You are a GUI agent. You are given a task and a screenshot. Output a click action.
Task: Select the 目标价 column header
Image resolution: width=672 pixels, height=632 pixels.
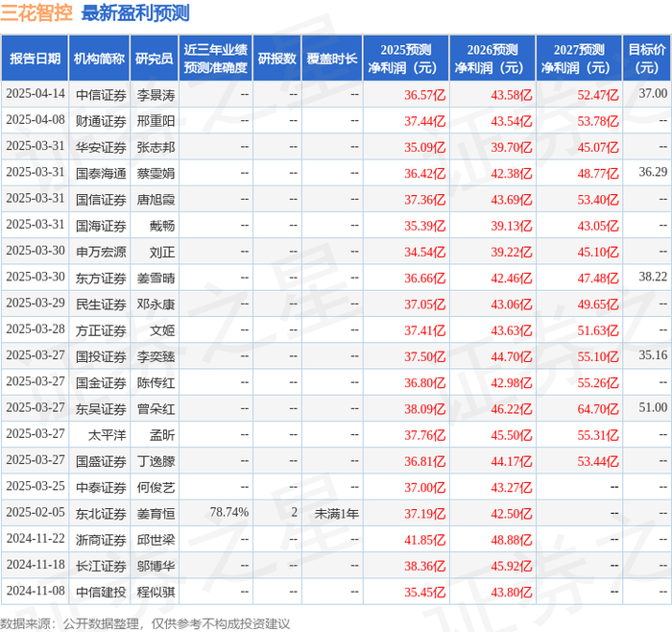tap(647, 59)
